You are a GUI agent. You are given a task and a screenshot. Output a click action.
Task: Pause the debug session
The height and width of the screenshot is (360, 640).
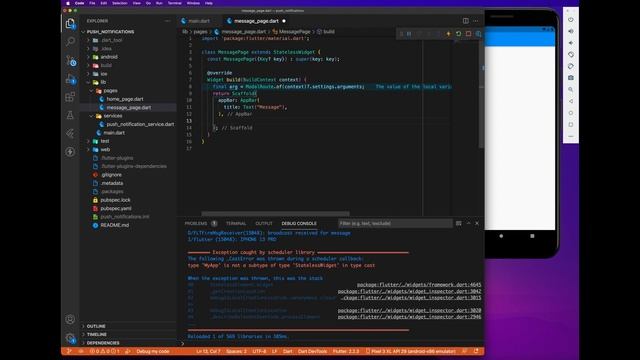409,33
